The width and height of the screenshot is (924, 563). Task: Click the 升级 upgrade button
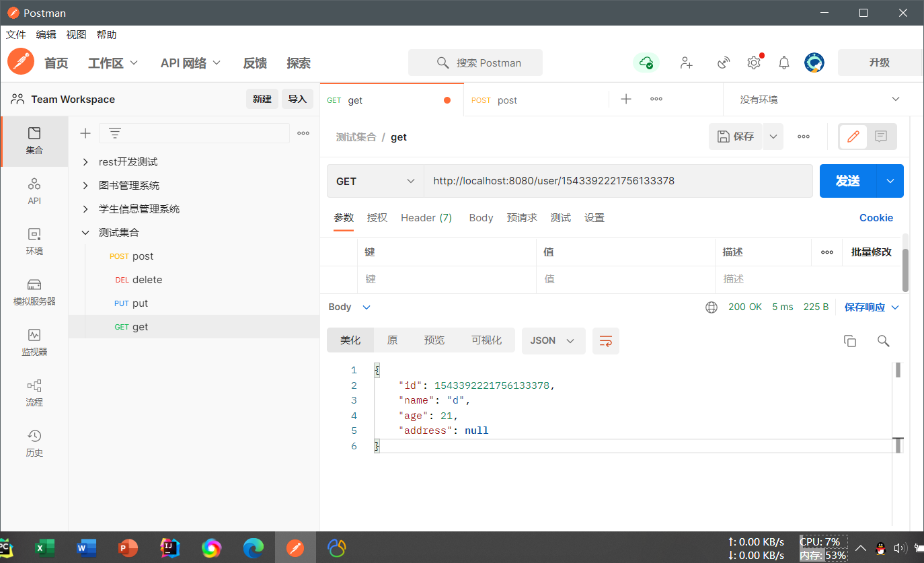(880, 63)
